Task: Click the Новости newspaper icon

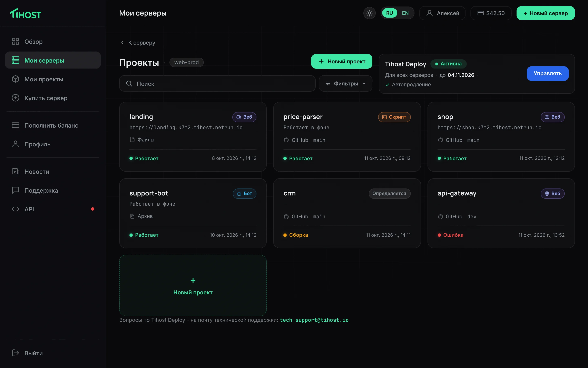Action: [x=16, y=171]
